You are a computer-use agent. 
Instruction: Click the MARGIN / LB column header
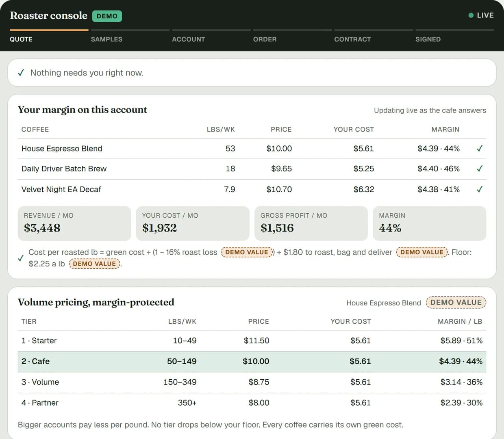tap(460, 322)
